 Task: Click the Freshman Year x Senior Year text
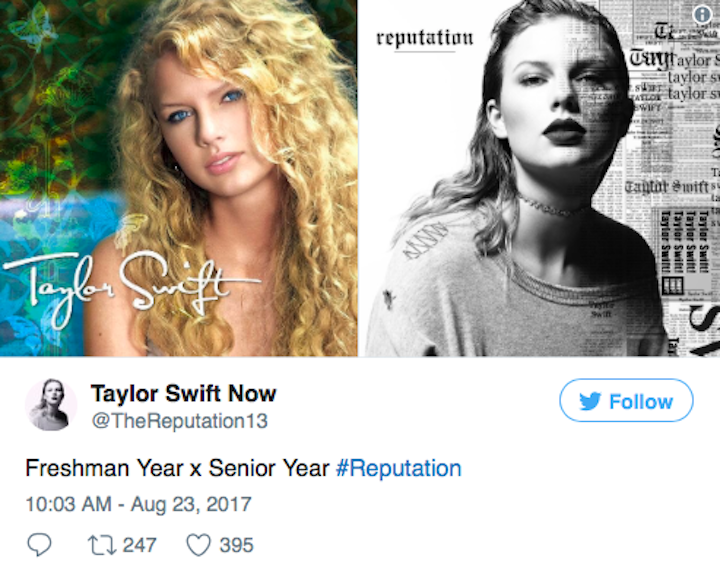click(x=176, y=468)
